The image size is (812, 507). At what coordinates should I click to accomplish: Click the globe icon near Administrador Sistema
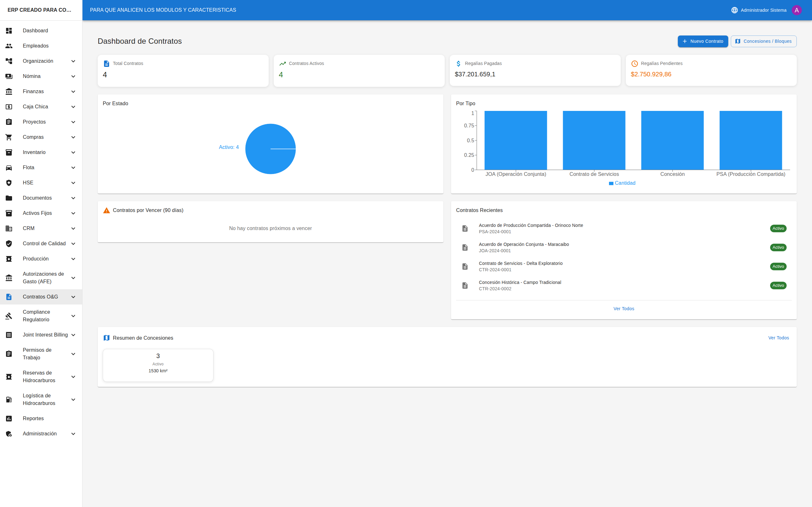pos(734,10)
